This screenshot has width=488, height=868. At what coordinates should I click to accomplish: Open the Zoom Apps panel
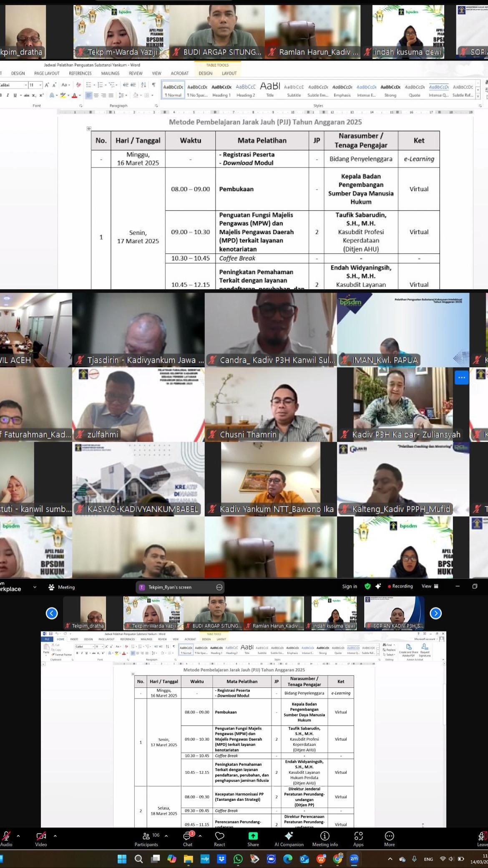coord(358,840)
